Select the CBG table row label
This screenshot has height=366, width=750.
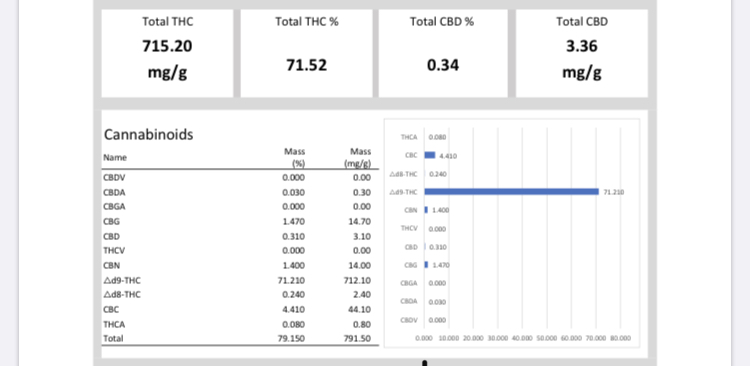pyautogui.click(x=111, y=222)
